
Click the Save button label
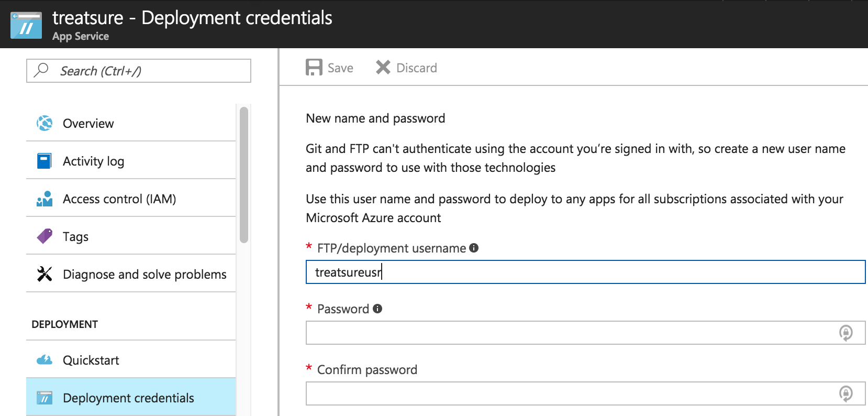340,68
